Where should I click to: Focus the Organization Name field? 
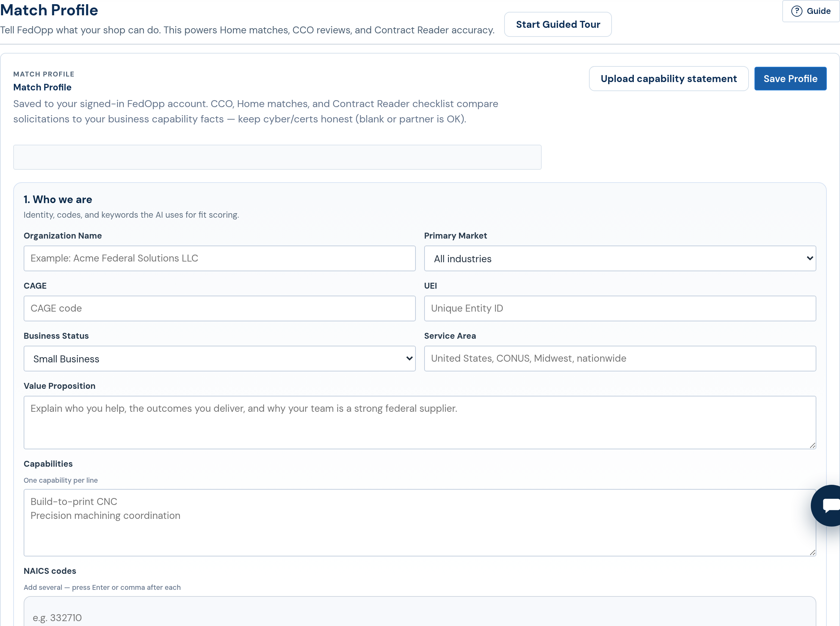coord(219,258)
